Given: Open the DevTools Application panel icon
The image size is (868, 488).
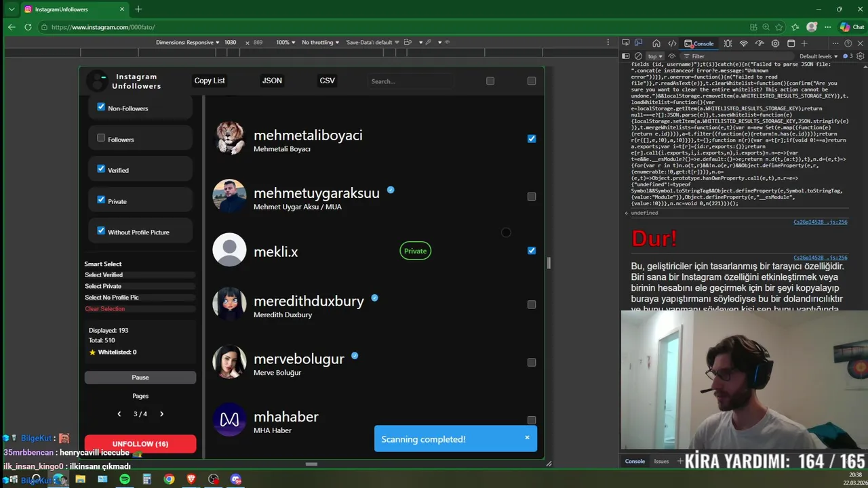Looking at the screenshot, I should [x=791, y=43].
